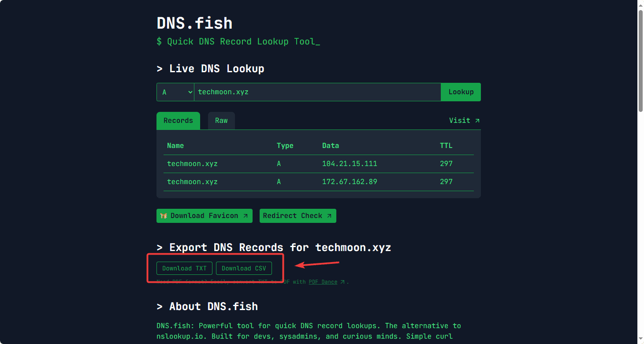Click the Live DNS Lookup heading
The width and height of the screenshot is (644, 344).
tap(210, 69)
